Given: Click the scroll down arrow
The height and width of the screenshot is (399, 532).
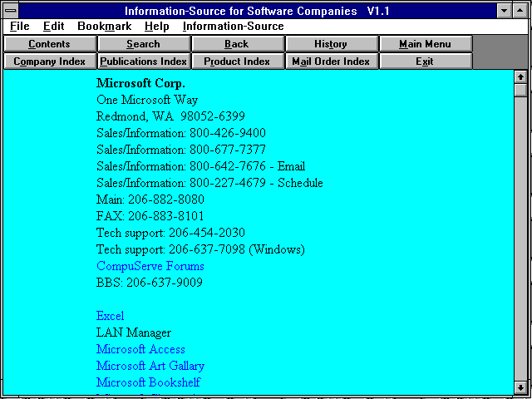Looking at the screenshot, I should [520, 387].
